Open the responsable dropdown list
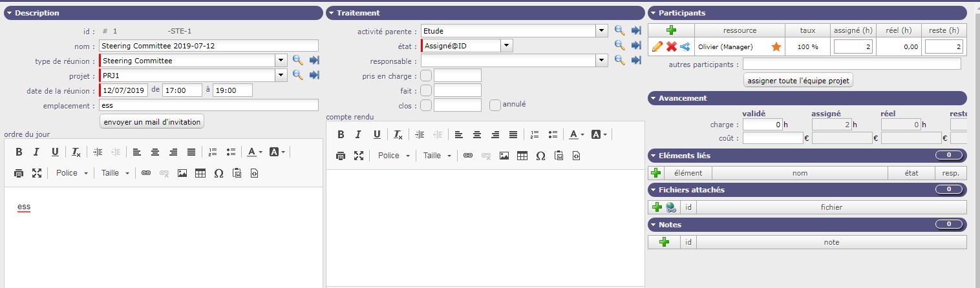 pyautogui.click(x=602, y=60)
